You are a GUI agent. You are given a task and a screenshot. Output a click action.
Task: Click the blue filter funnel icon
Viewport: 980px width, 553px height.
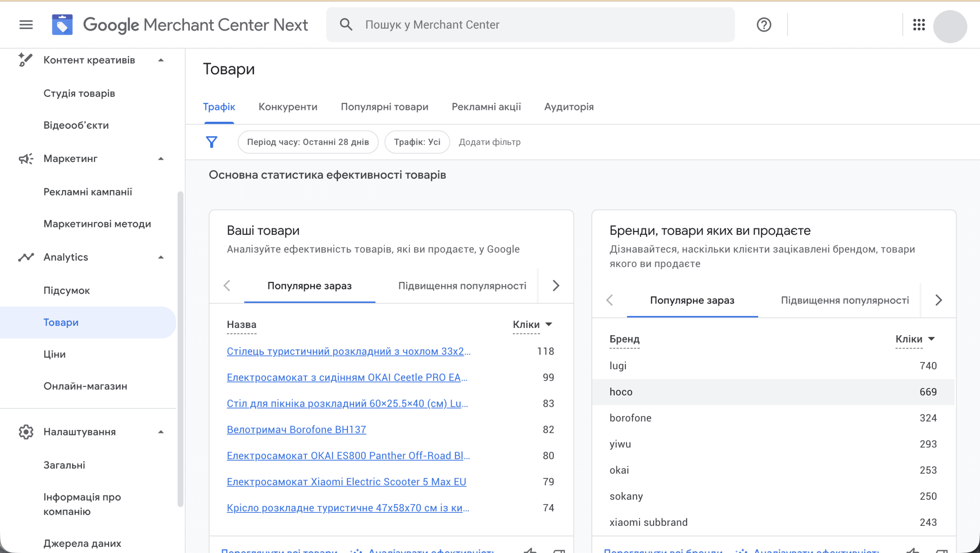pyautogui.click(x=212, y=142)
